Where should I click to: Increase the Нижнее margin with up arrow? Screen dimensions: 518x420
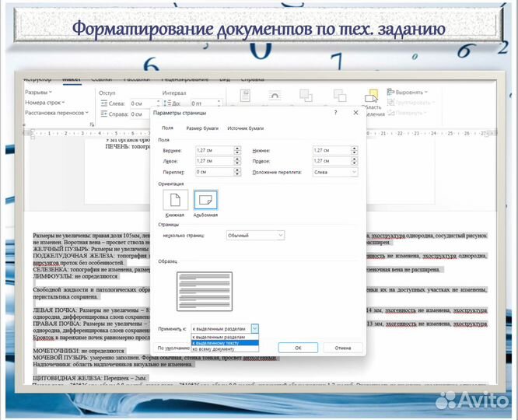tap(354, 149)
